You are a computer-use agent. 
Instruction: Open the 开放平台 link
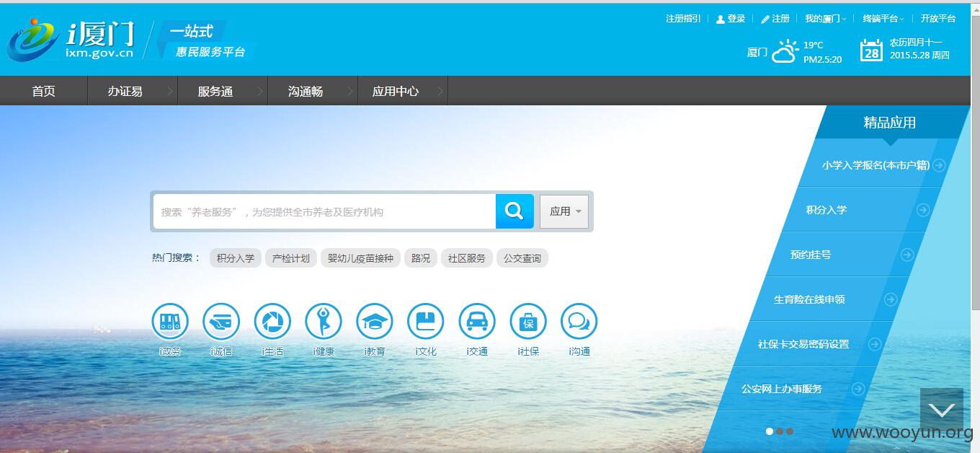(x=938, y=19)
